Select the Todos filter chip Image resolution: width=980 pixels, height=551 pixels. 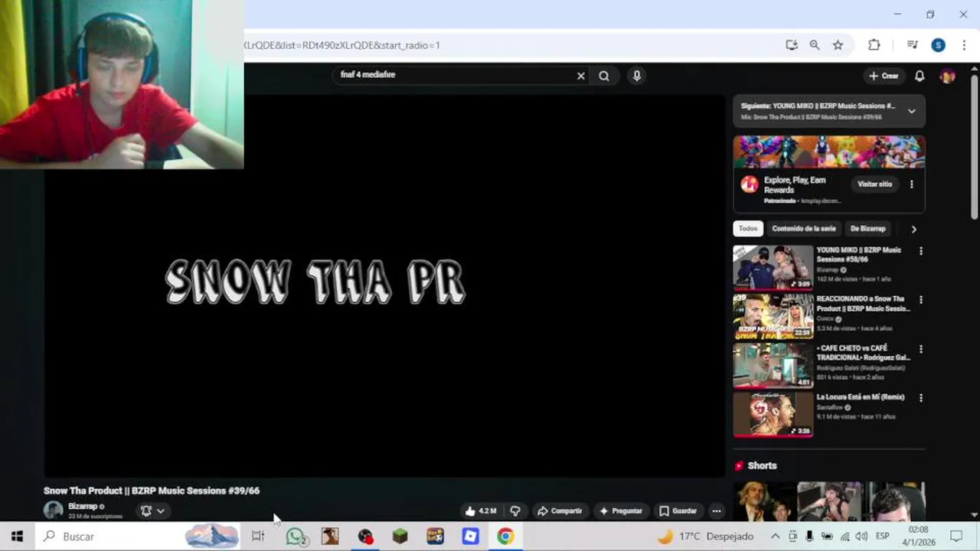pos(748,229)
